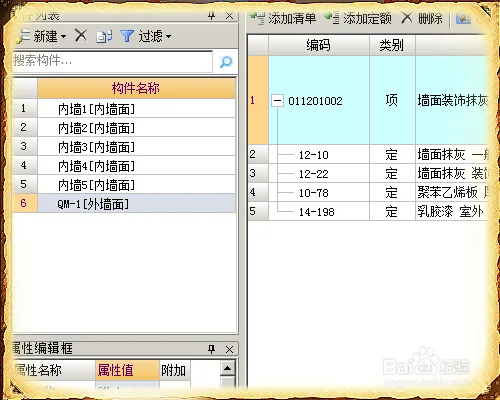
Task: Select 内墙1[内墙面] in component list
Action: coord(137,109)
